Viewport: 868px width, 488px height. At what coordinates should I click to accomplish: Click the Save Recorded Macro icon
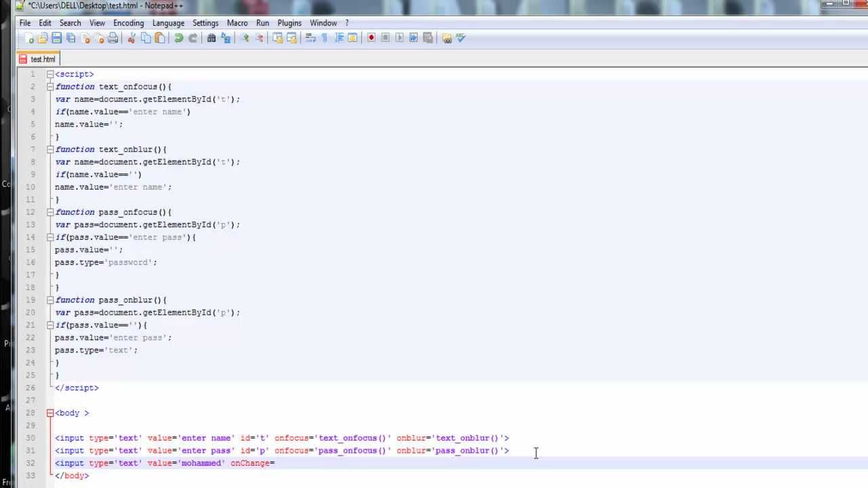[x=428, y=38]
